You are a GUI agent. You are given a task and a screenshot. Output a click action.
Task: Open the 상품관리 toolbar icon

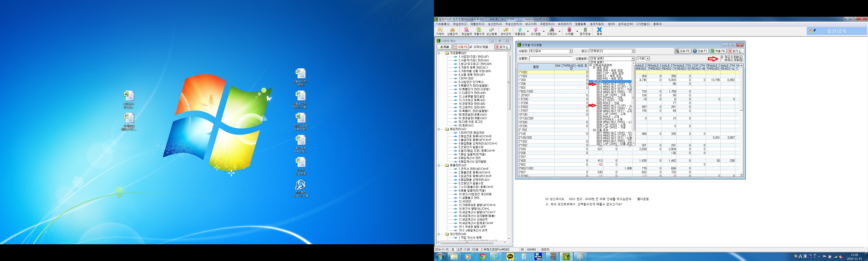click(452, 31)
